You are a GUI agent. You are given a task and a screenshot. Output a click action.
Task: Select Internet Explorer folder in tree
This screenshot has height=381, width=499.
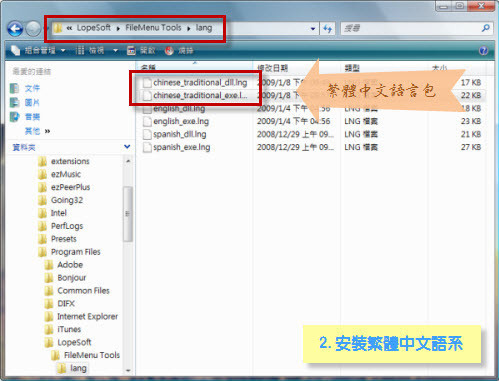pyautogui.click(x=87, y=317)
